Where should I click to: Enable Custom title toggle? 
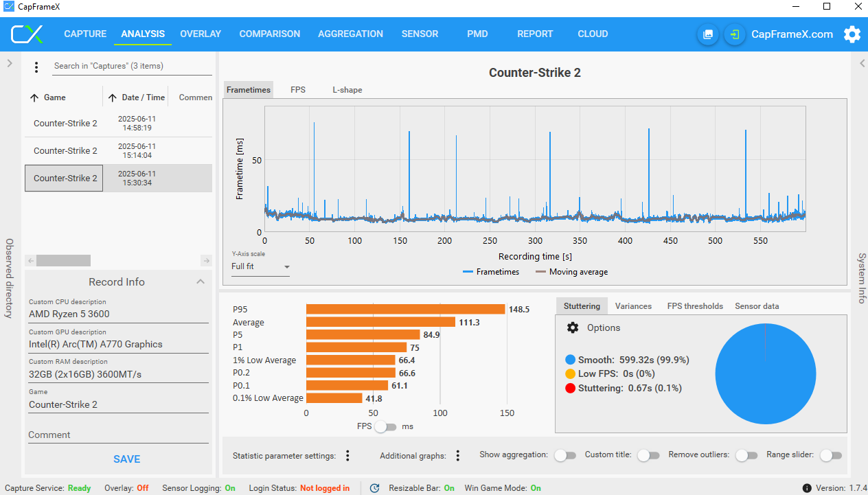648,455
